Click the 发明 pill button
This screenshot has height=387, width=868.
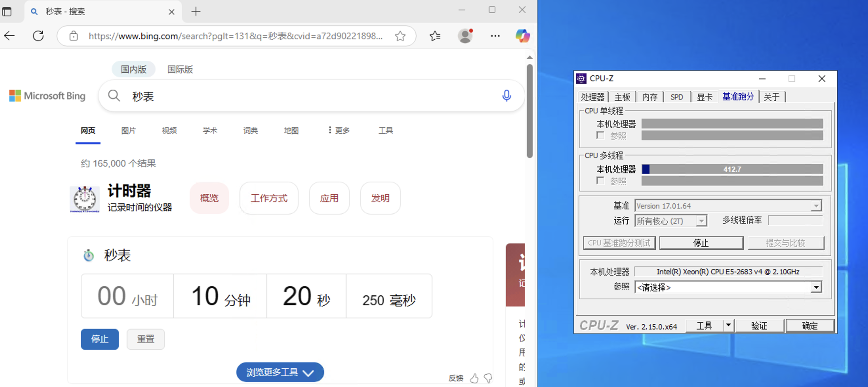pyautogui.click(x=380, y=198)
